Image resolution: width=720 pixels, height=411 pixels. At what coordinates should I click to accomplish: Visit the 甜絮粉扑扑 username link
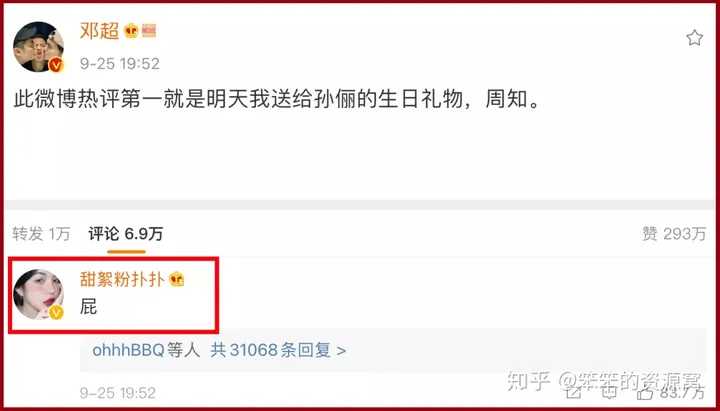[x=122, y=279]
